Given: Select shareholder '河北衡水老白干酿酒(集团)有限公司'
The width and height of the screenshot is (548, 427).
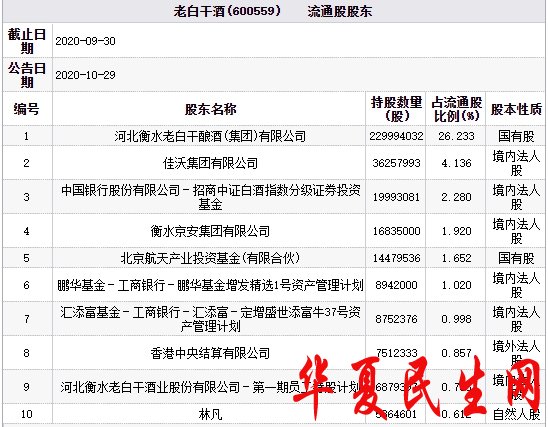Looking at the screenshot, I should 210,136.
